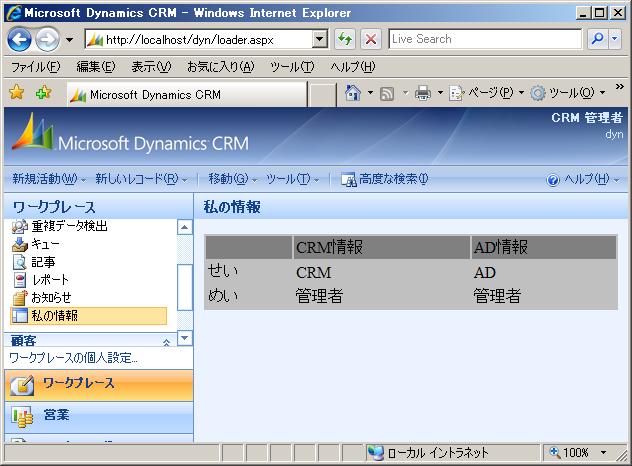Image resolution: width=632 pixels, height=466 pixels.
Task: Switch to the 営業 navigation area
Action: click(x=99, y=418)
